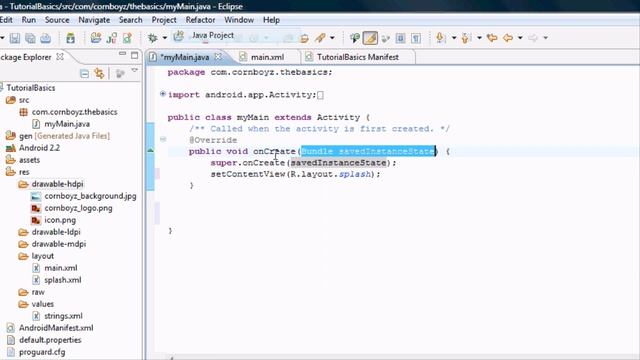
Task: Click New Android Test Project icon
Action: click(x=111, y=38)
